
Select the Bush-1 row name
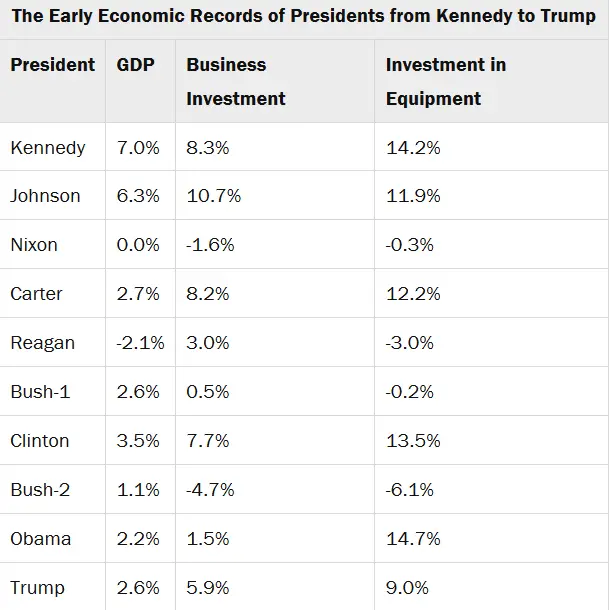40,392
